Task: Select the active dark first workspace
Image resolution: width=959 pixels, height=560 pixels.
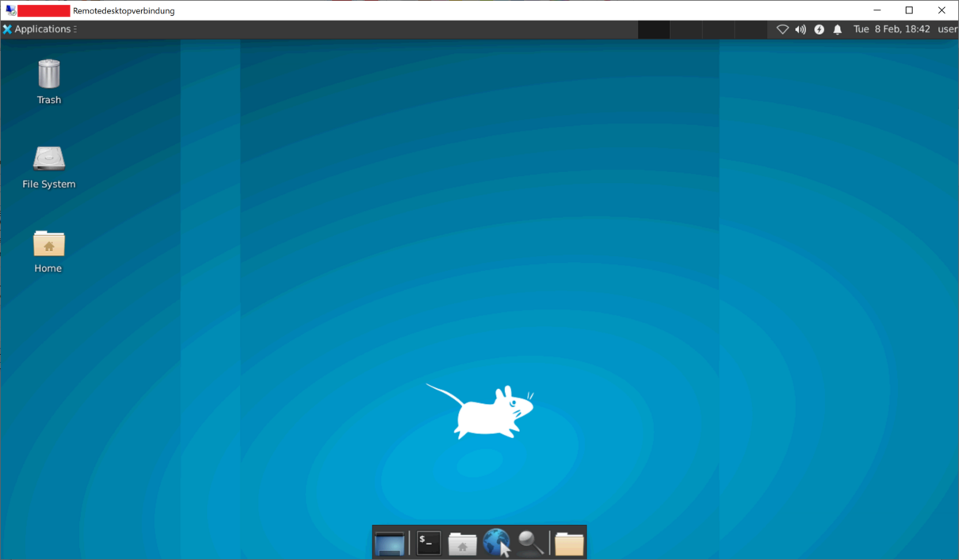Action: coord(654,29)
